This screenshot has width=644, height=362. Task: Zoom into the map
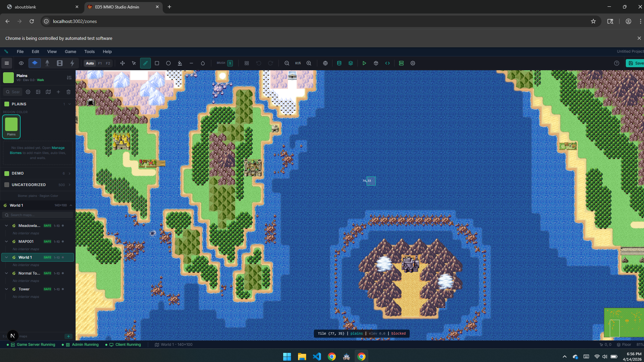(309, 63)
